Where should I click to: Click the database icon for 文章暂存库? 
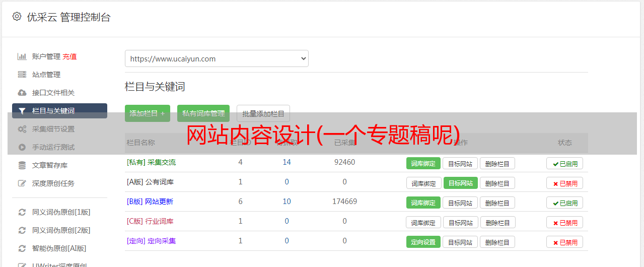(22, 165)
